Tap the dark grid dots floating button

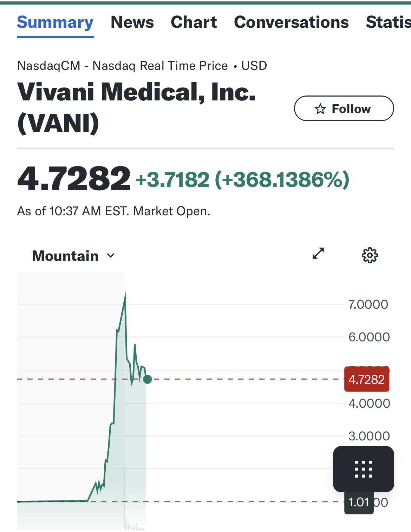(364, 469)
